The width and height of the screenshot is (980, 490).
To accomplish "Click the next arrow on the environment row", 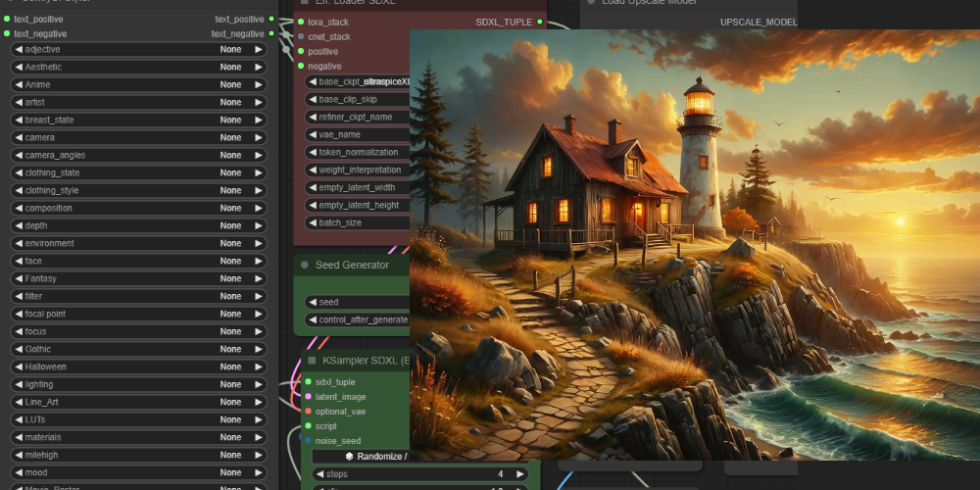I will pos(258,243).
